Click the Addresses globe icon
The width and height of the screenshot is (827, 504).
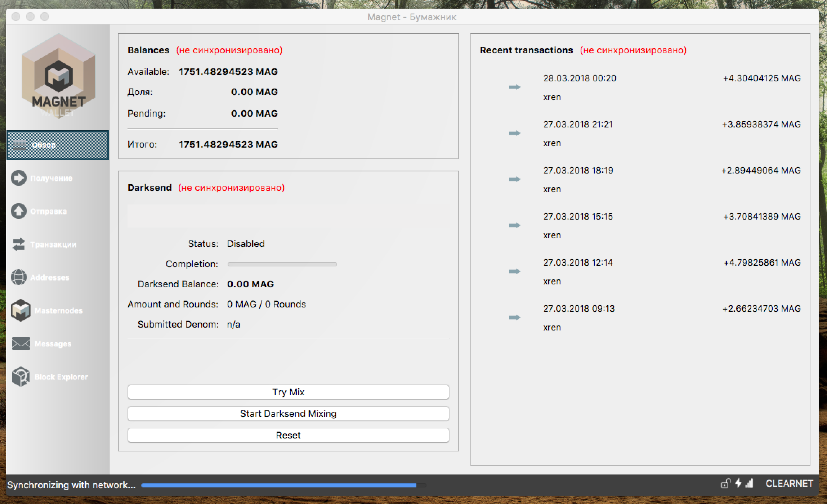coord(19,278)
